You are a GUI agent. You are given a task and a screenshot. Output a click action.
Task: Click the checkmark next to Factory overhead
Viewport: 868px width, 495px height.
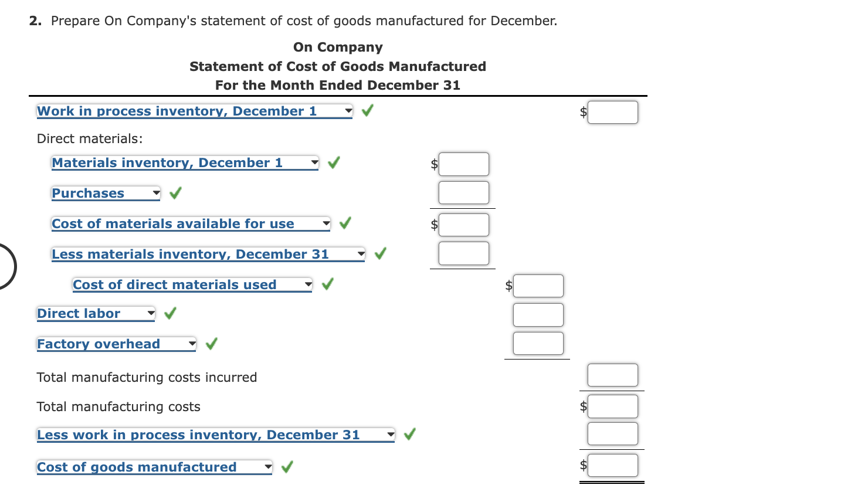click(x=211, y=344)
